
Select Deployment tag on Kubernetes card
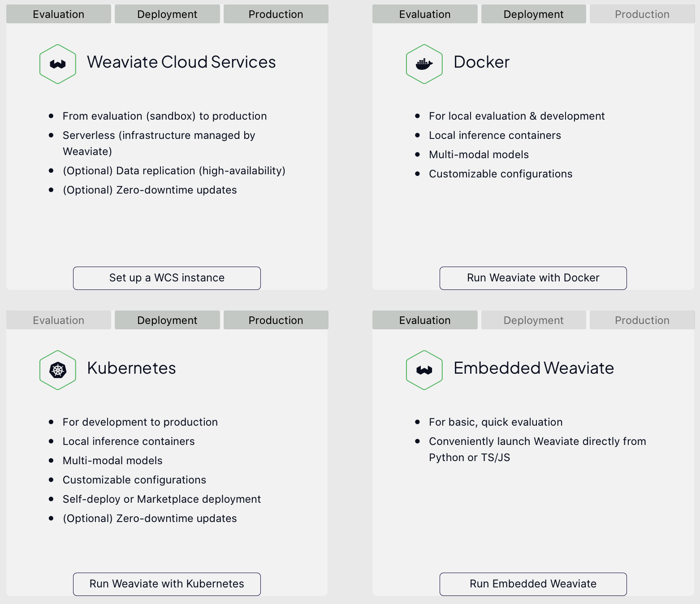(x=167, y=320)
